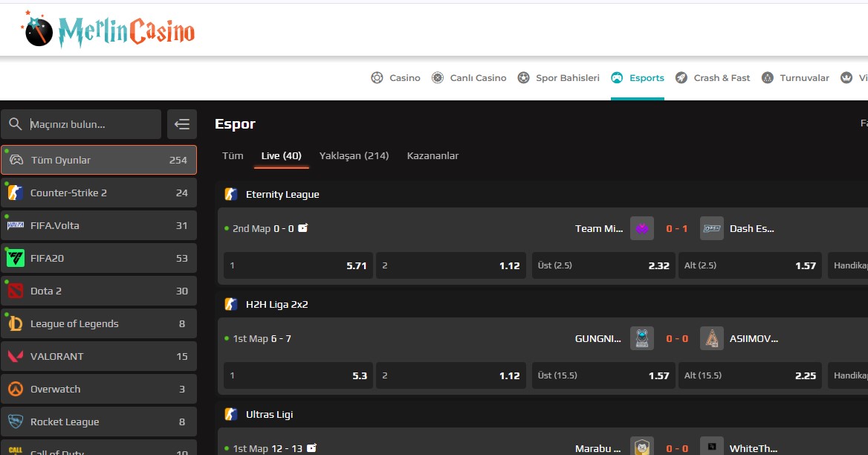
Task: Bet on outcome 1 at odds 5.3
Action: coord(298,376)
